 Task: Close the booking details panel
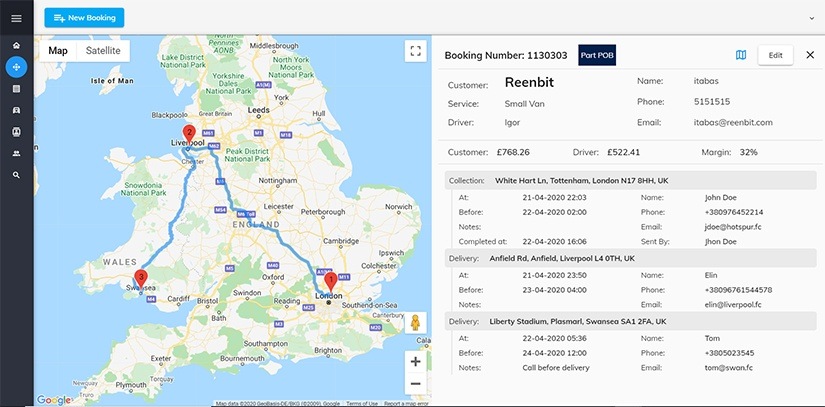coord(810,55)
